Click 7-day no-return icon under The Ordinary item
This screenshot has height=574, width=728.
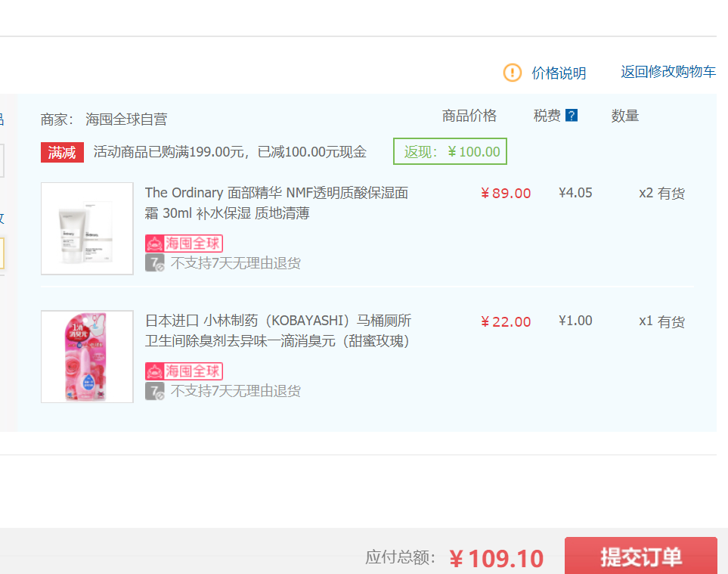click(155, 263)
